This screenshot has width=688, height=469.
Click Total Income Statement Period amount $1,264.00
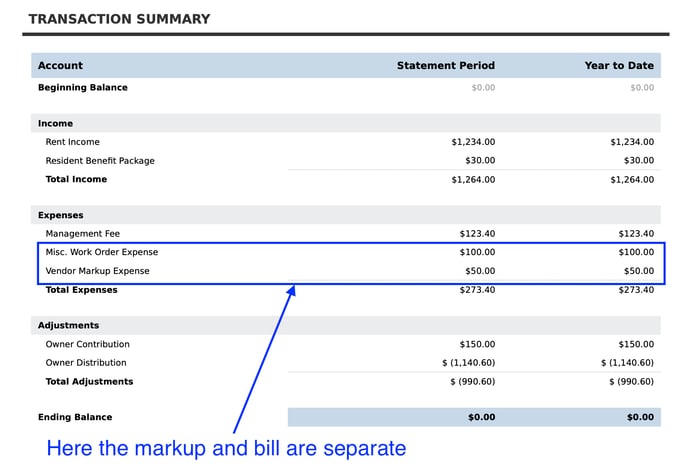[x=472, y=180]
